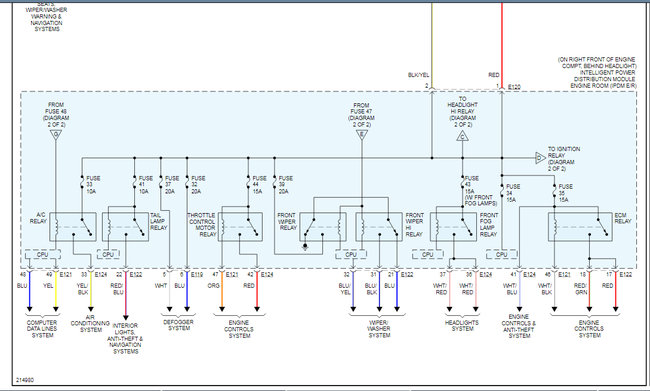Click the Fuse 32 20A label
The height and width of the screenshot is (391, 650).
click(x=198, y=185)
